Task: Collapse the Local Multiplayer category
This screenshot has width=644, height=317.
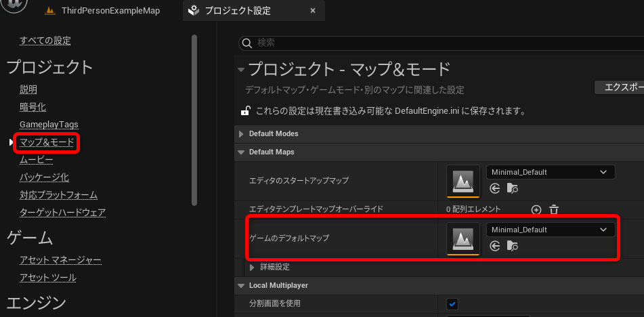Action: click(241, 285)
